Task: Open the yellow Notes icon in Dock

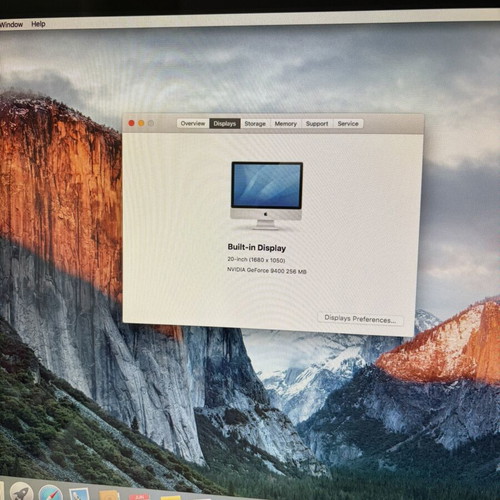Action: 171,498
